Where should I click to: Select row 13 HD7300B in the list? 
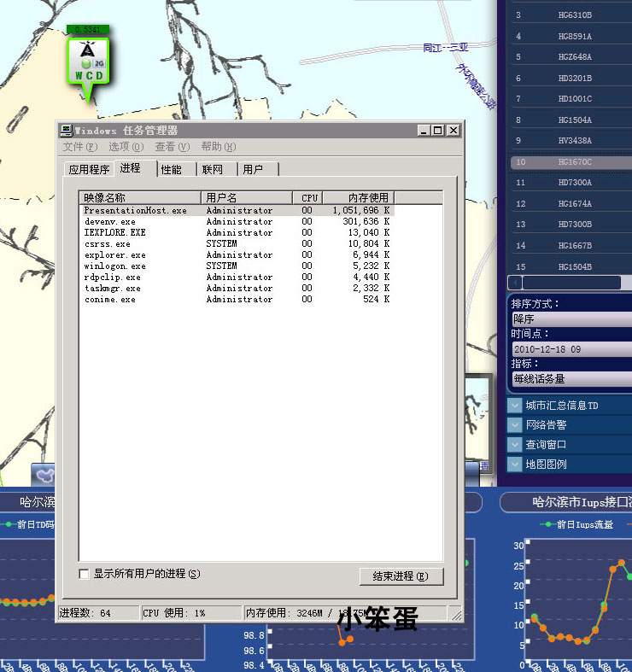pos(571,225)
